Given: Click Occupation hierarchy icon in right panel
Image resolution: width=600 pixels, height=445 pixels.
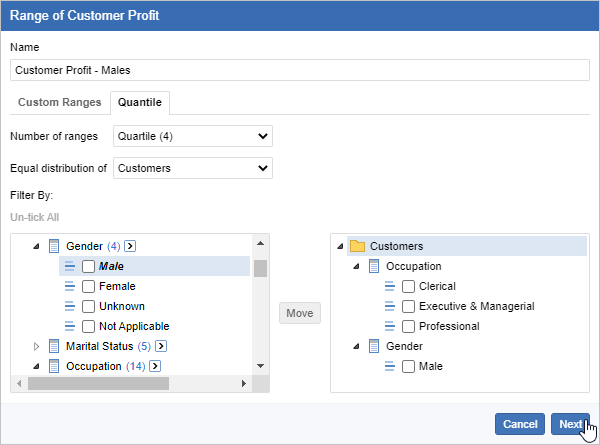Looking at the screenshot, I should [374, 266].
